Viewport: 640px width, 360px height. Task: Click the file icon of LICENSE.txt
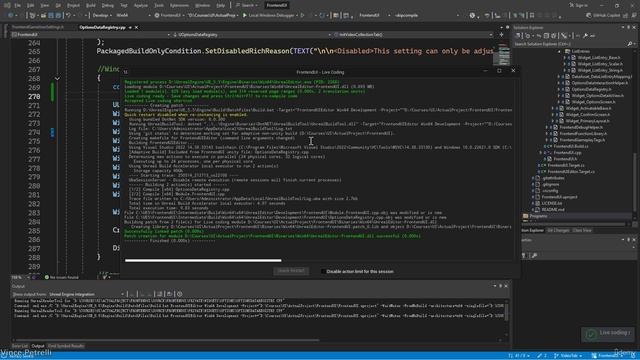(x=538, y=203)
